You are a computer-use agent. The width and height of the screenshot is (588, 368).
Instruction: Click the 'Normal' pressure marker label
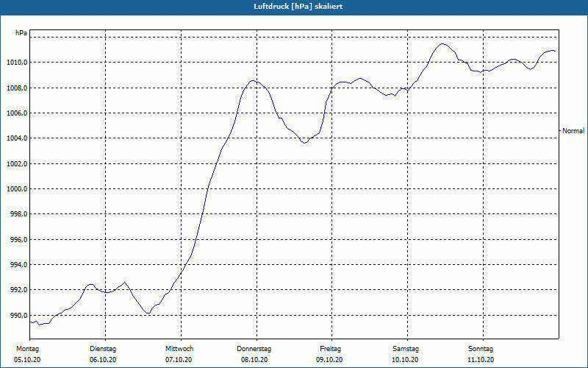click(573, 131)
